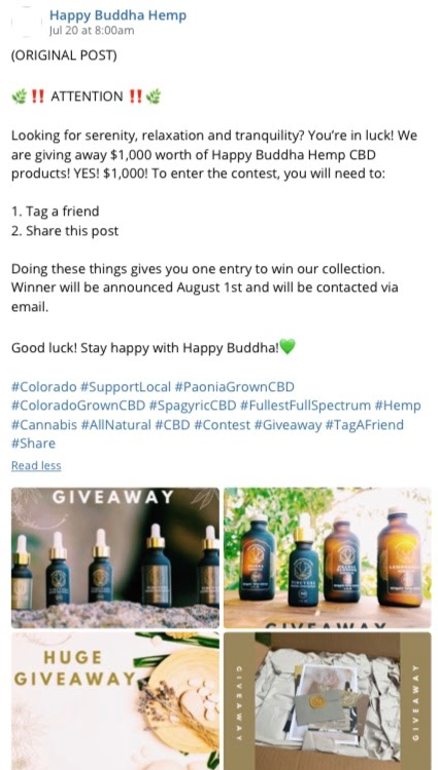The width and height of the screenshot is (438, 770).
Task: Click the #TagAFriend hashtag
Action: point(364,424)
